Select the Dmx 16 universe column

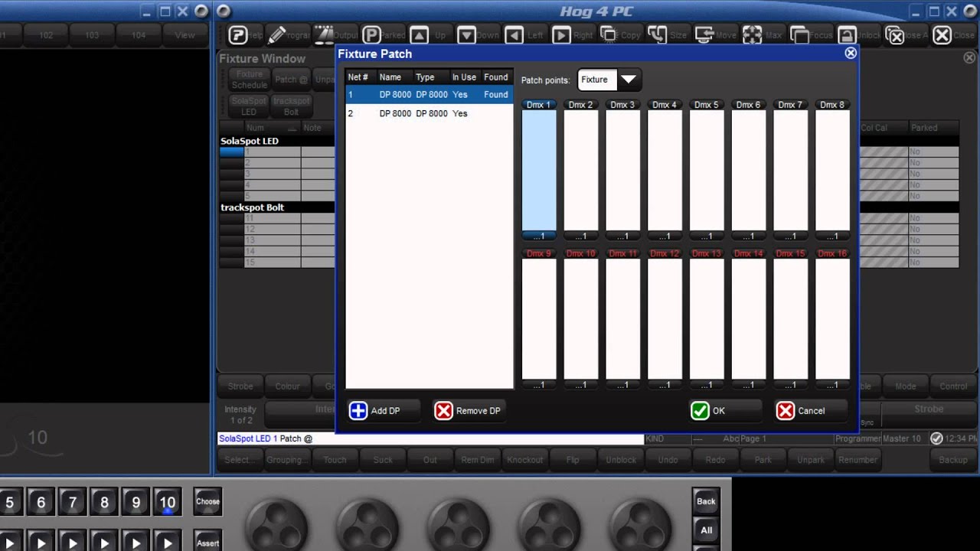[832, 318]
